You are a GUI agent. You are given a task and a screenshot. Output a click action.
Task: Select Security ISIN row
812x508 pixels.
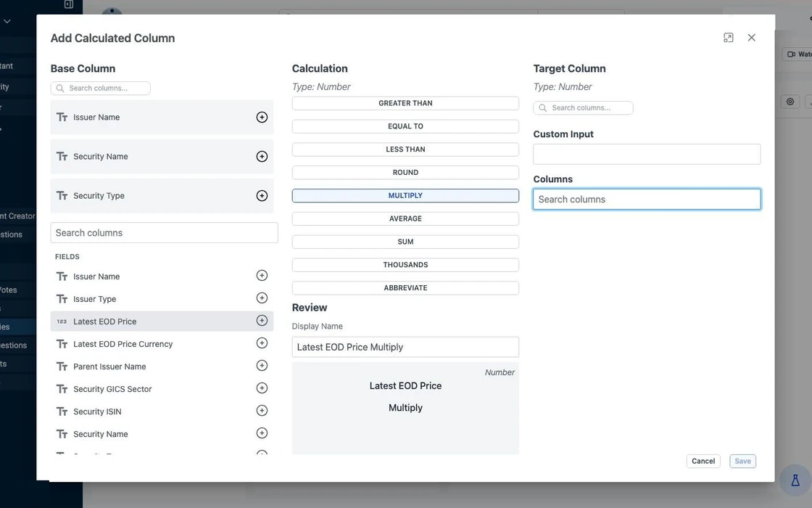pos(162,411)
